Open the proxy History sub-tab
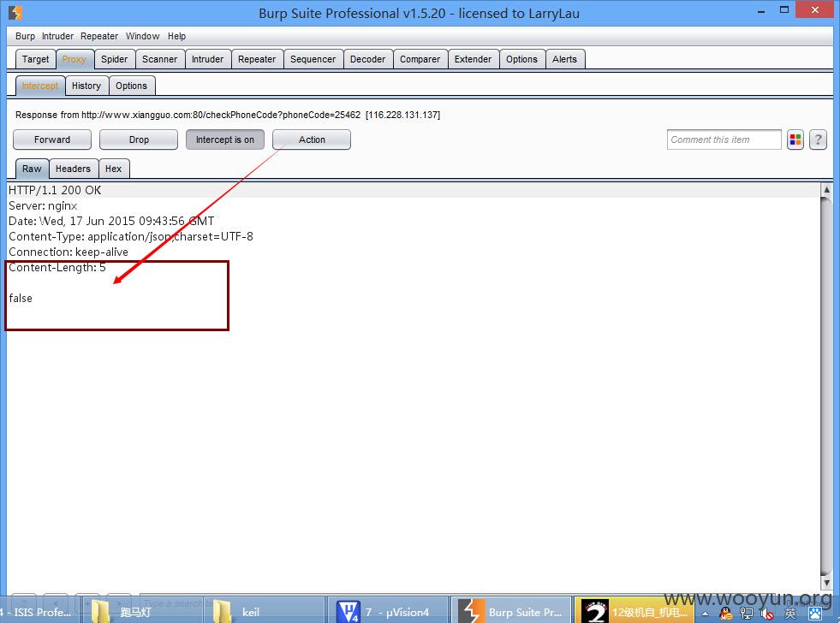The height and width of the screenshot is (623, 840). click(x=86, y=86)
